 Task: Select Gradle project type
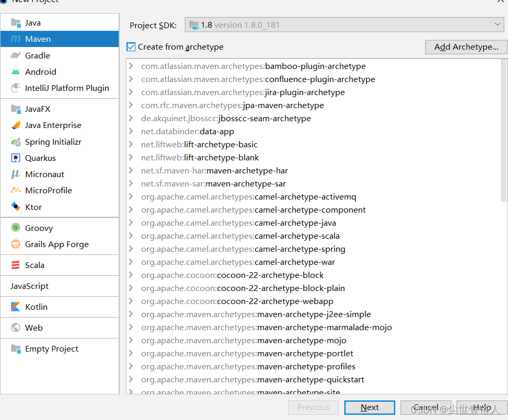(x=60, y=55)
